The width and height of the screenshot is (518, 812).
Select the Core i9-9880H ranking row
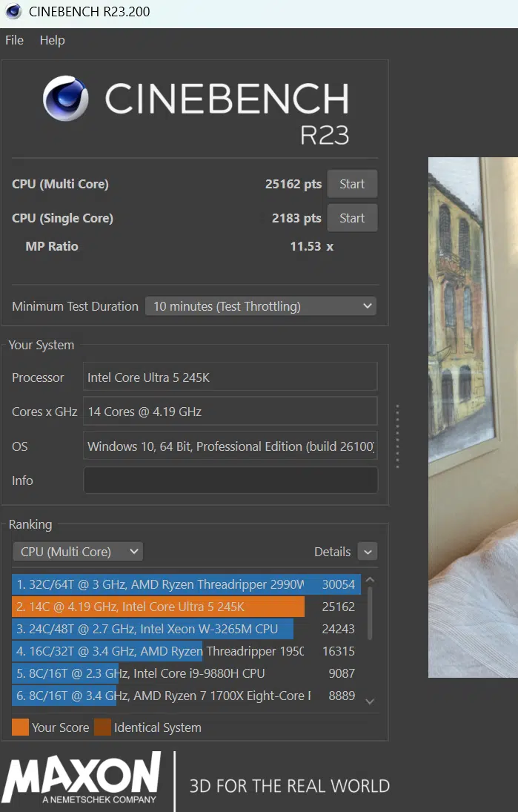(x=186, y=673)
